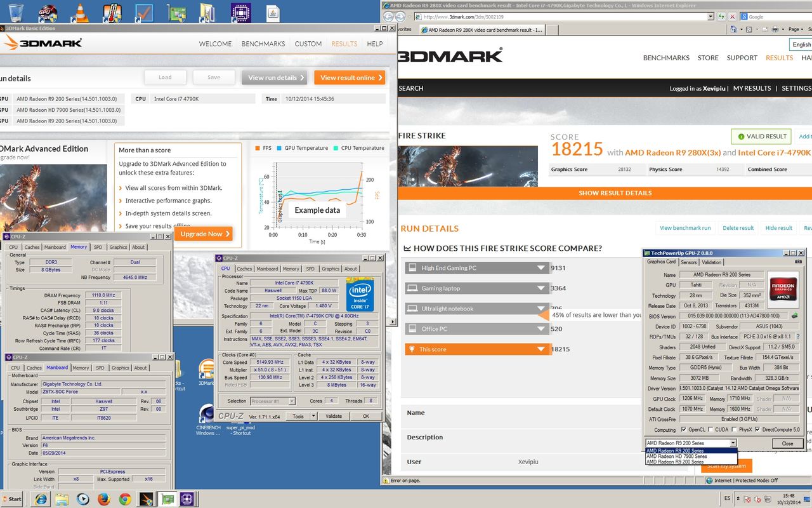
Task: Click Firefox icon in the taskbar
Action: 103,499
